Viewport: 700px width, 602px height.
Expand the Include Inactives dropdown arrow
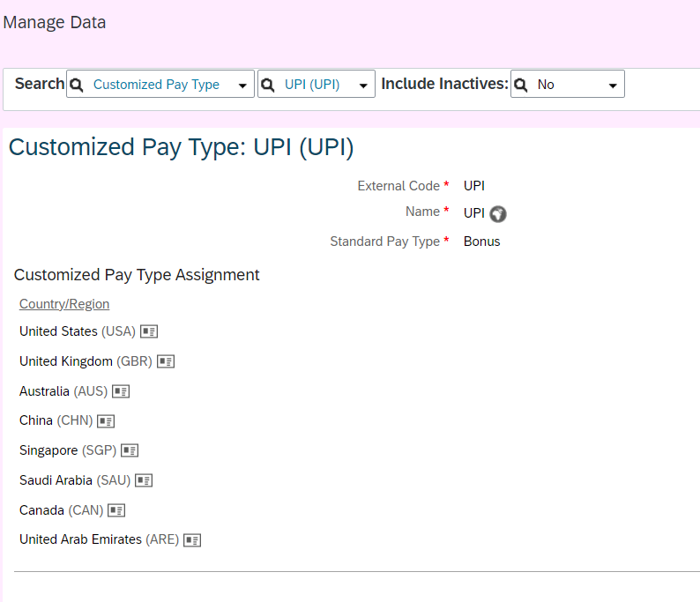pyautogui.click(x=613, y=85)
